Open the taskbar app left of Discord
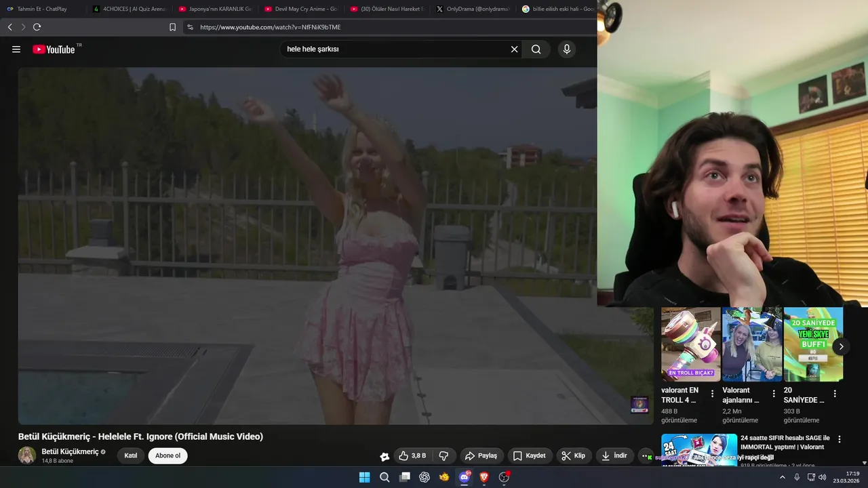Screen dimensions: 868x488 444,477
